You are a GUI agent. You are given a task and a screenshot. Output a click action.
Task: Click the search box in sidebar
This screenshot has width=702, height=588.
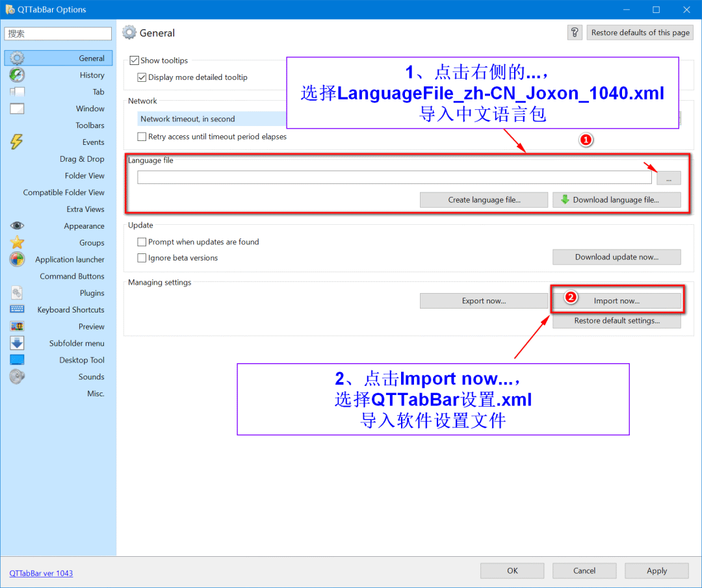(x=58, y=34)
